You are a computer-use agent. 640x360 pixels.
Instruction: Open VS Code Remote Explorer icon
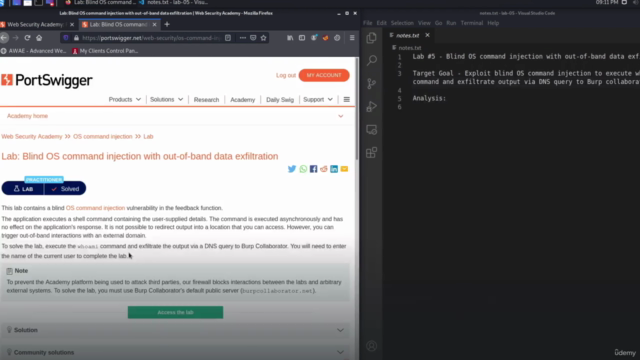(x=371, y=130)
